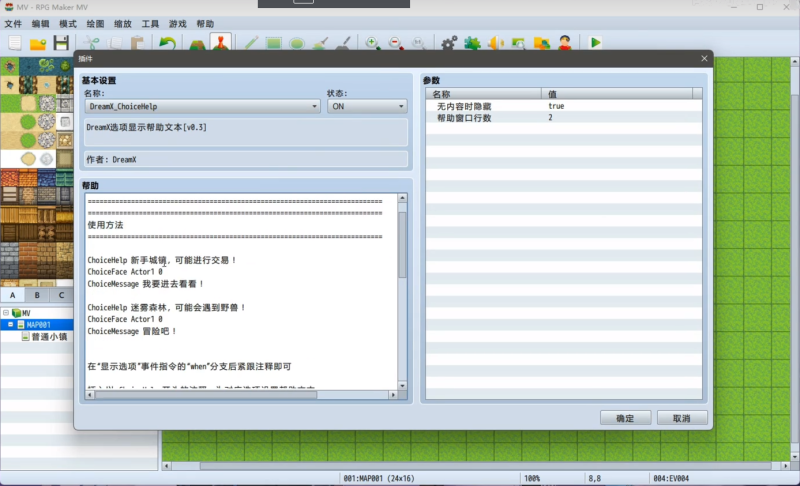Select the Flood Fill tool
This screenshot has height=486, width=800.
tap(320, 43)
